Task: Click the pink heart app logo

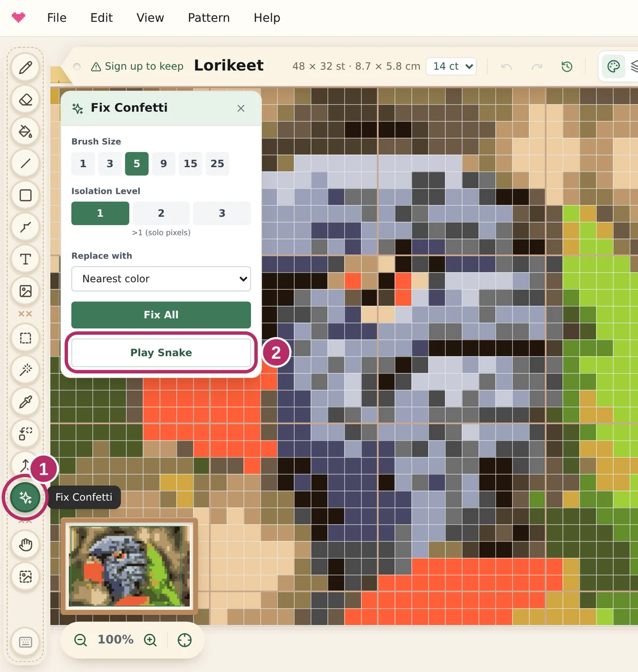Action: click(19, 18)
